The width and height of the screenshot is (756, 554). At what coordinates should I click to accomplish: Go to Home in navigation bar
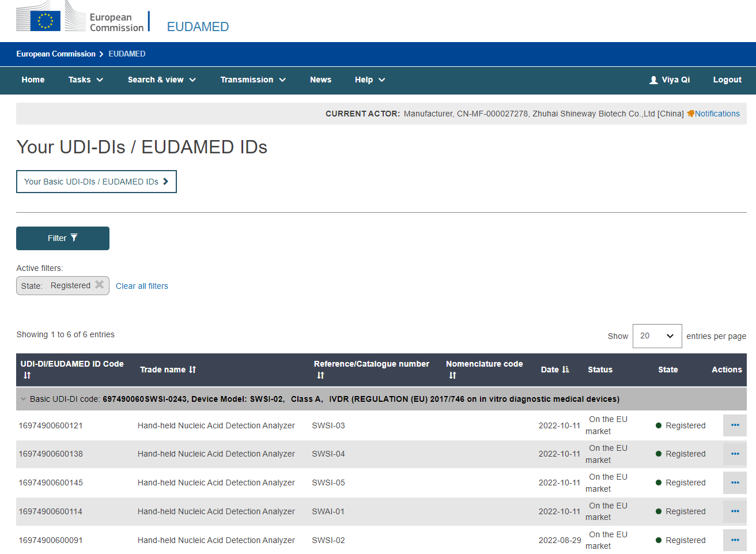33,80
